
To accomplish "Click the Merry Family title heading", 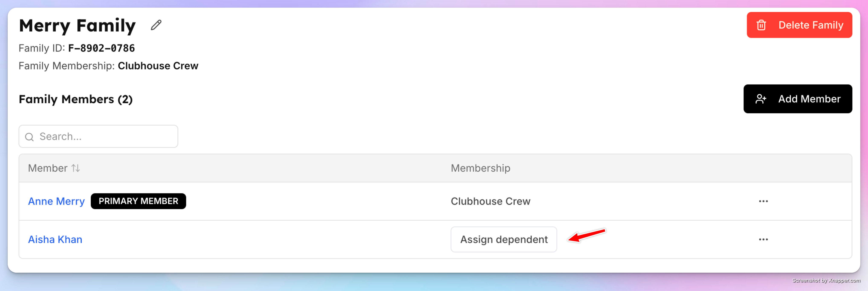I will tap(77, 26).
